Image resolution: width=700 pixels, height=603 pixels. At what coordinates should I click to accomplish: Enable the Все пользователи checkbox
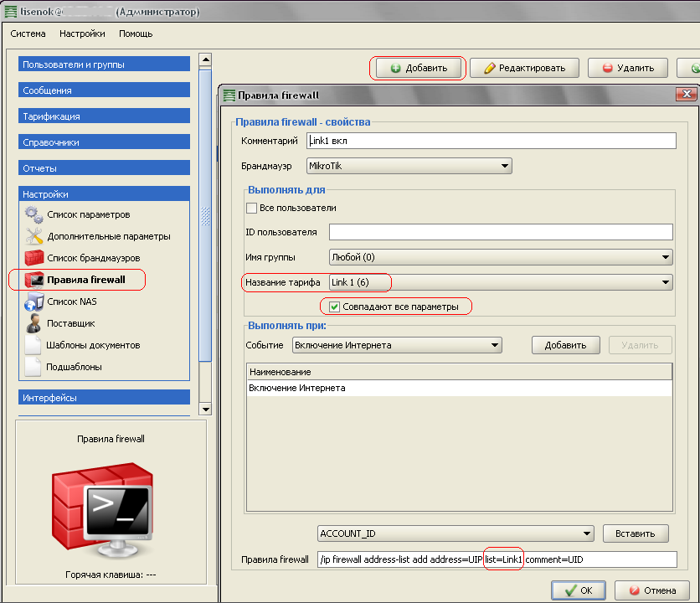pyautogui.click(x=252, y=208)
